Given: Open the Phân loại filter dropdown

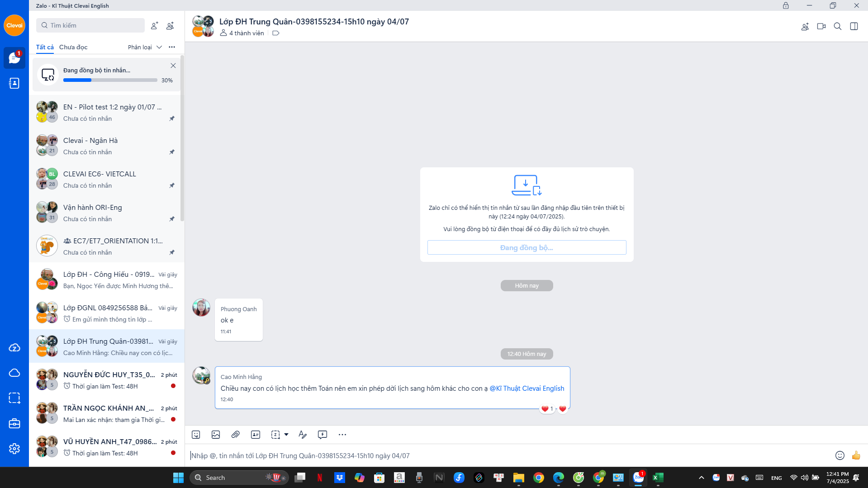Looking at the screenshot, I should point(145,47).
